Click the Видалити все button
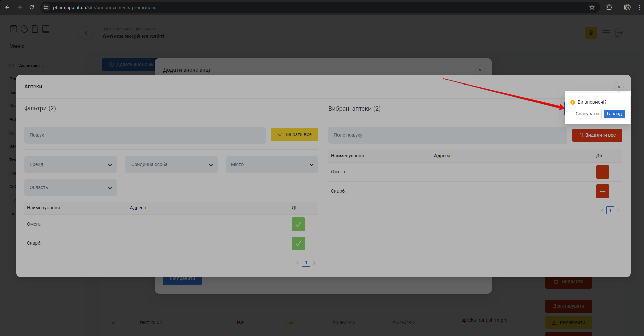Screen dimensions: 644x336 [x=597, y=135]
